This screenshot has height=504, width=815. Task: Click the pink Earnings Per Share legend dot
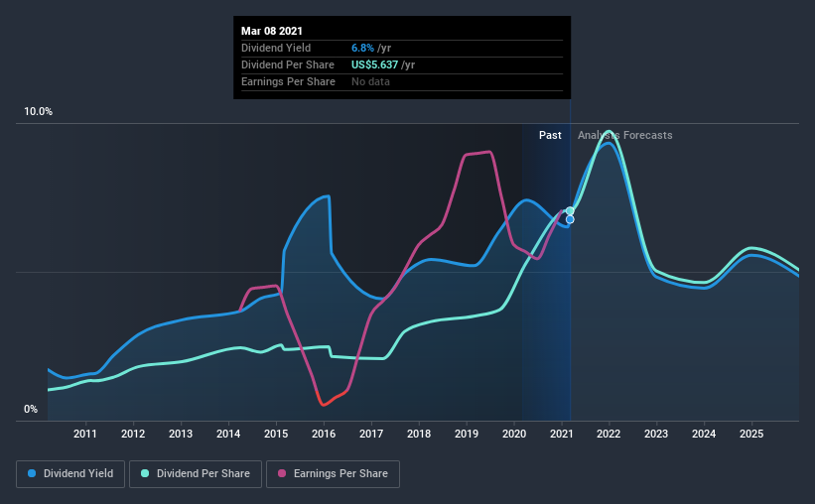[x=282, y=473]
